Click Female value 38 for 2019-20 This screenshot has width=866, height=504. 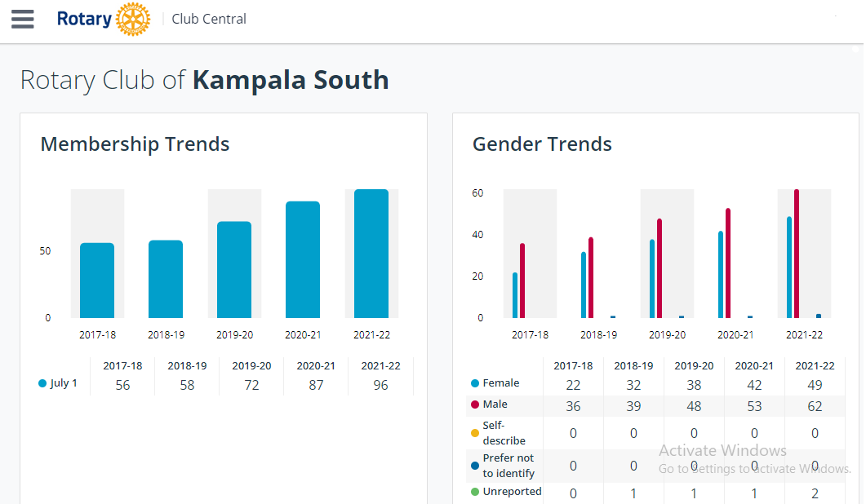[x=695, y=385]
